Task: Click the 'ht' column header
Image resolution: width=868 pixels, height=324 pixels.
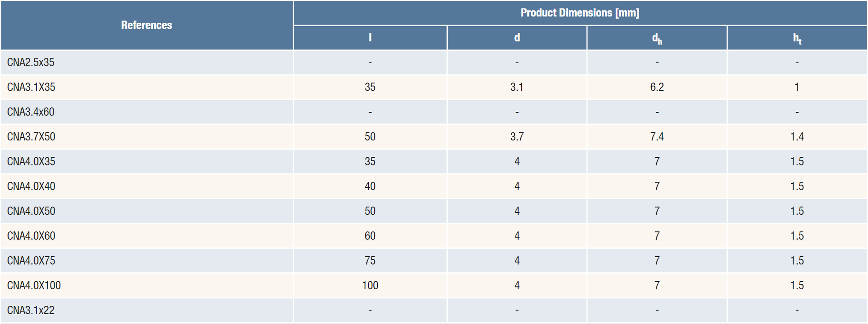Action: pyautogui.click(x=797, y=38)
